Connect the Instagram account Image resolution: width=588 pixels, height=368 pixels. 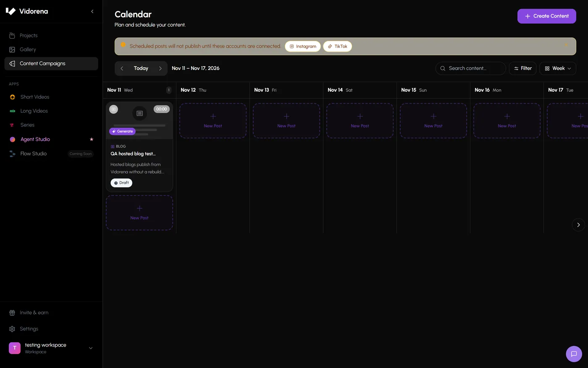click(x=303, y=46)
